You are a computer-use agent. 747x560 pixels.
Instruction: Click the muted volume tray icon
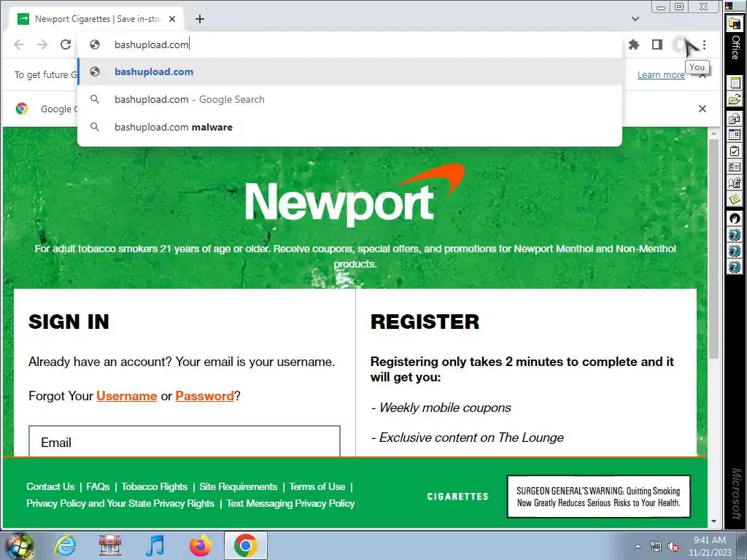pyautogui.click(x=673, y=546)
